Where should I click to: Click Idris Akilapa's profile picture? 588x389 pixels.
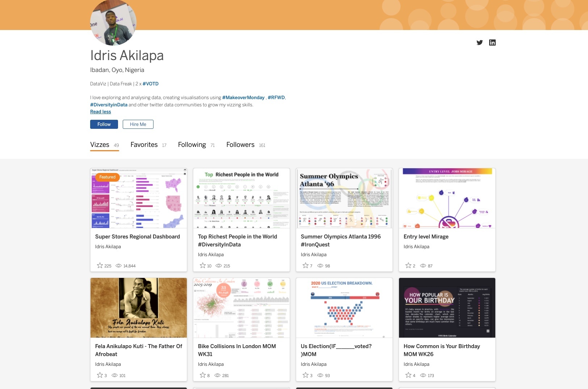tap(113, 22)
